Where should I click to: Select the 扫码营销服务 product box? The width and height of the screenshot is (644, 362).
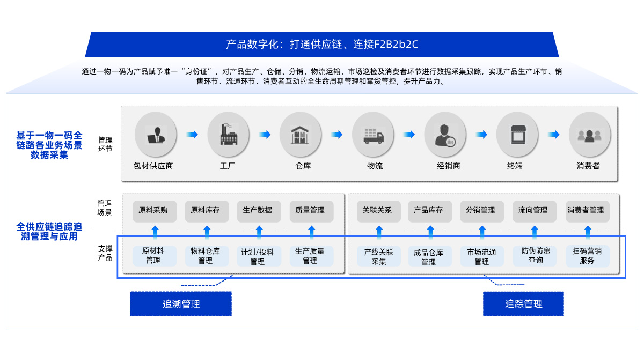(587, 256)
